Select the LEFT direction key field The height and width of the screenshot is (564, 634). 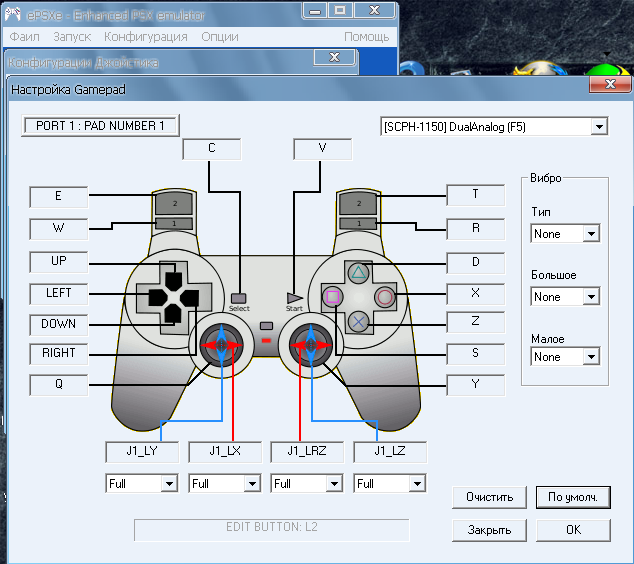[59, 294]
